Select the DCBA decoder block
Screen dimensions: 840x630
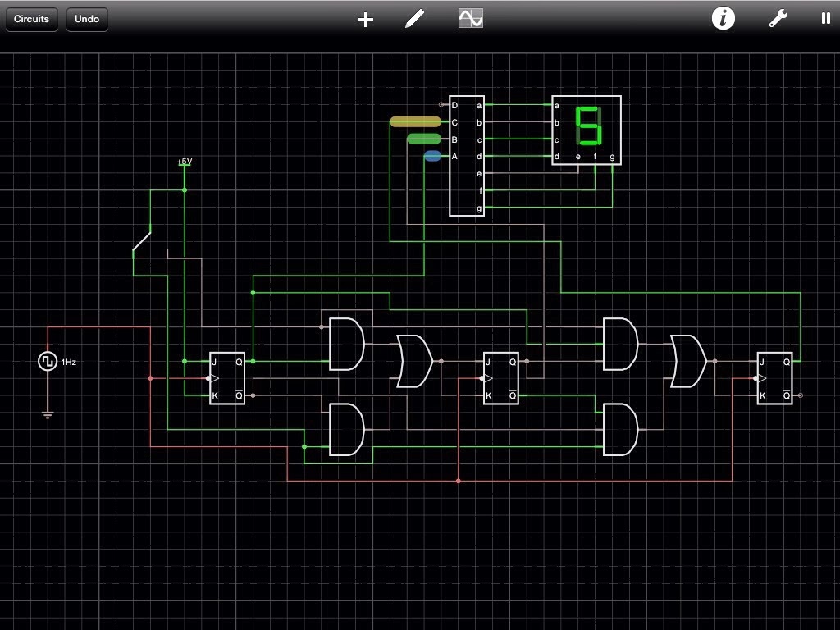[x=467, y=156]
